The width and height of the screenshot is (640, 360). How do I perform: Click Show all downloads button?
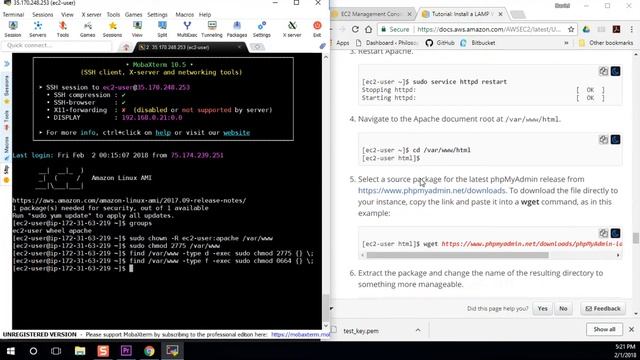604,329
